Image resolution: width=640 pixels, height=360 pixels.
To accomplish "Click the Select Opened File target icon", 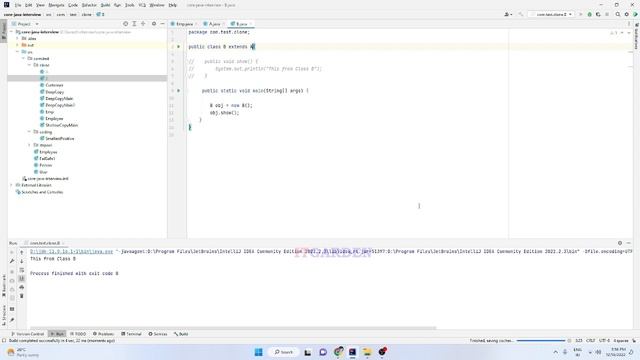I will pyautogui.click(x=125, y=24).
